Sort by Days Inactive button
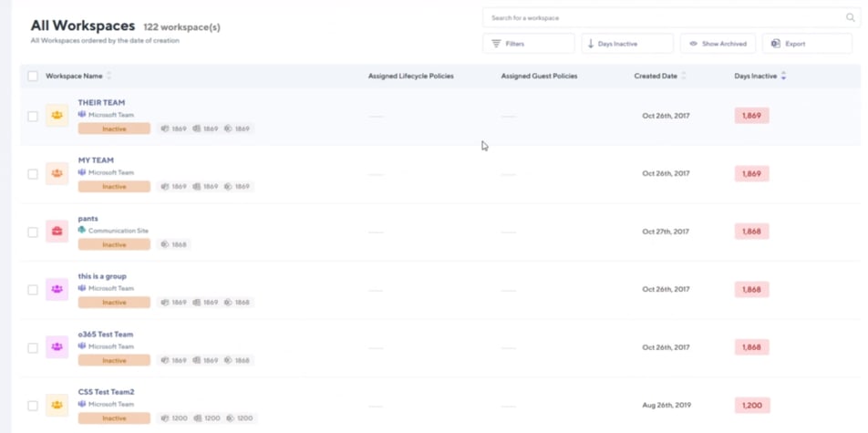Viewport: 868px width, 433px height. [x=627, y=44]
